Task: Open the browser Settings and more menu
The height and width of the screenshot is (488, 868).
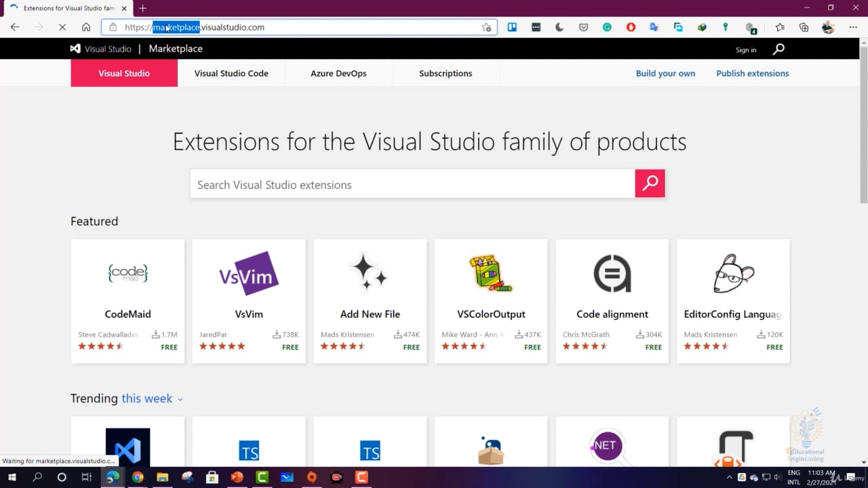Action: coord(852,27)
